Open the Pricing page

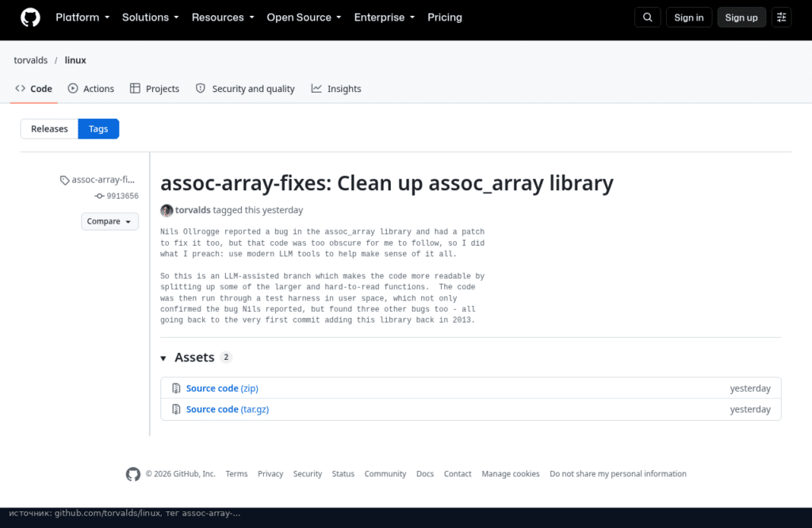coord(444,17)
